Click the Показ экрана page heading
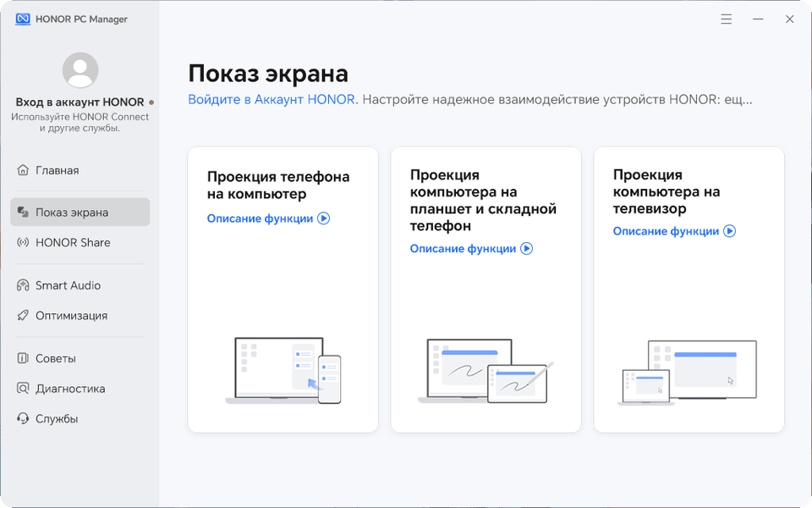 click(268, 73)
